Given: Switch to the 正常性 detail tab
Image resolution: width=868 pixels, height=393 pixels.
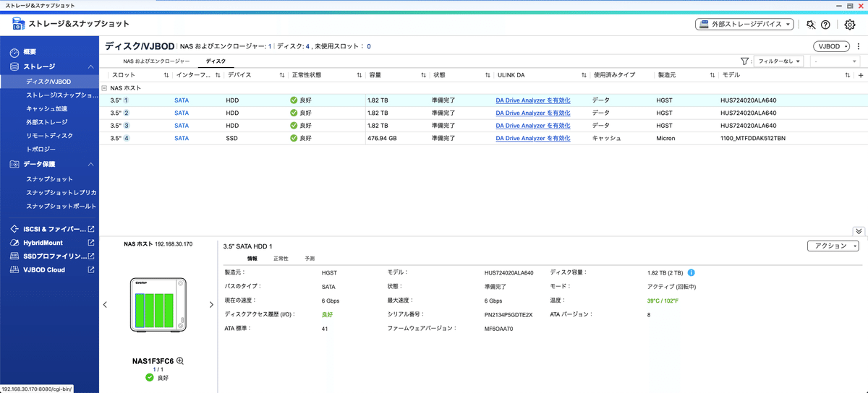Looking at the screenshot, I should pos(281,258).
